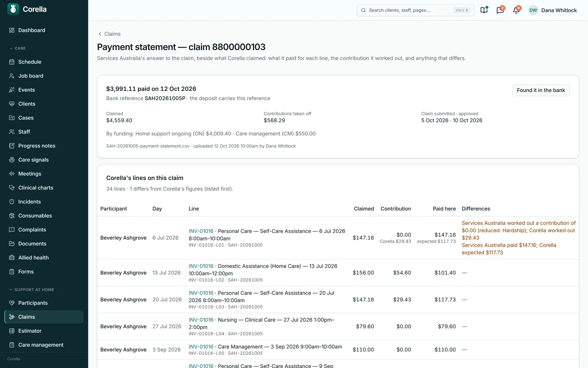The width and height of the screenshot is (588, 368).
Task: Click the Care signals icon
Action: point(12,160)
